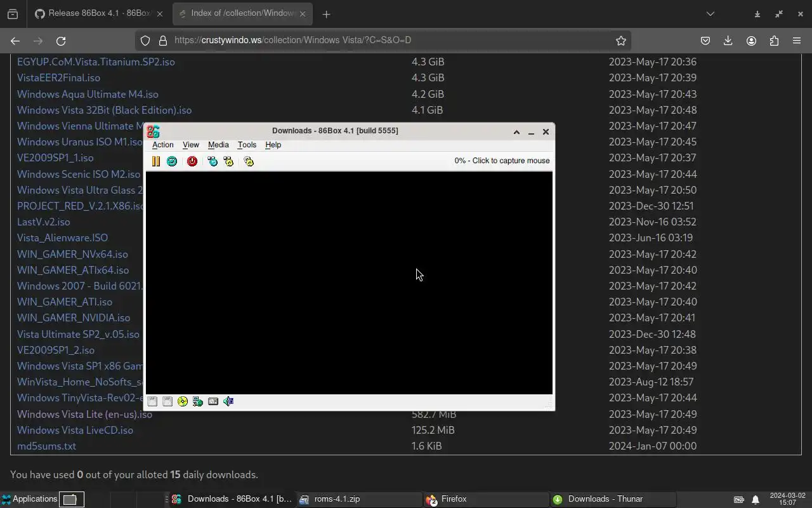The height and width of the screenshot is (508, 812).
Task: Go back to previous page in Firefox
Action: [x=15, y=41]
